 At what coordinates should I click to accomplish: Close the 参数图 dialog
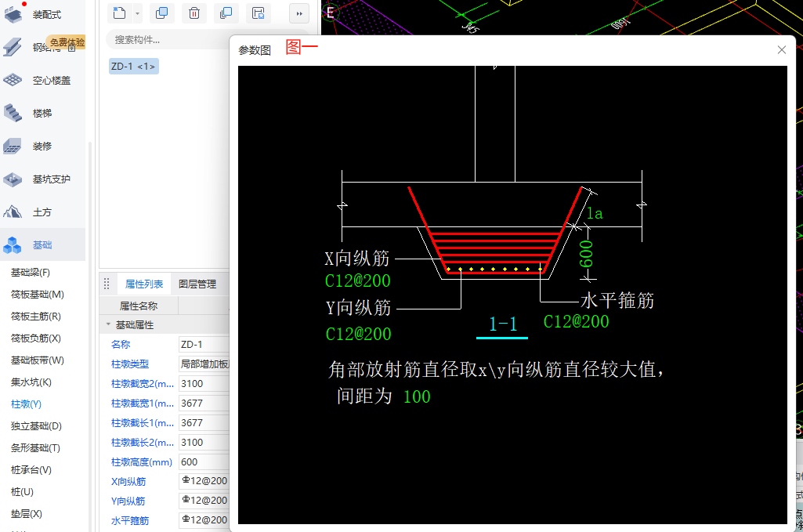782,49
